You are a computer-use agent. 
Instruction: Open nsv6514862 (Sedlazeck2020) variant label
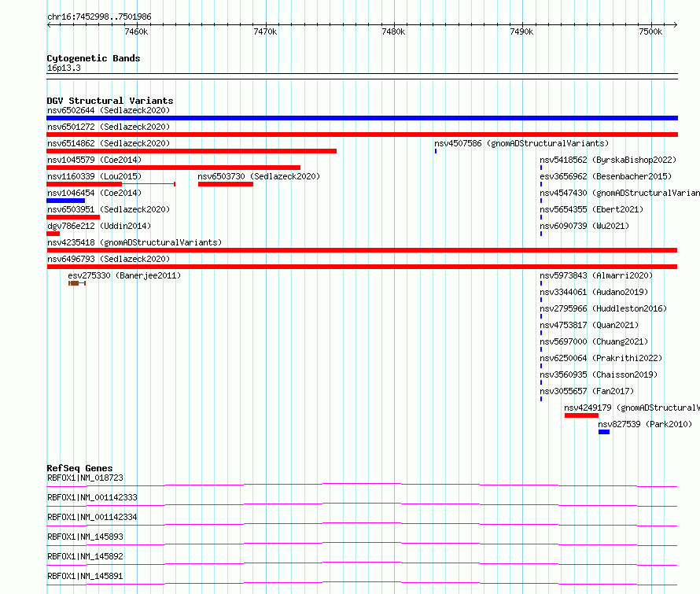[x=109, y=143]
